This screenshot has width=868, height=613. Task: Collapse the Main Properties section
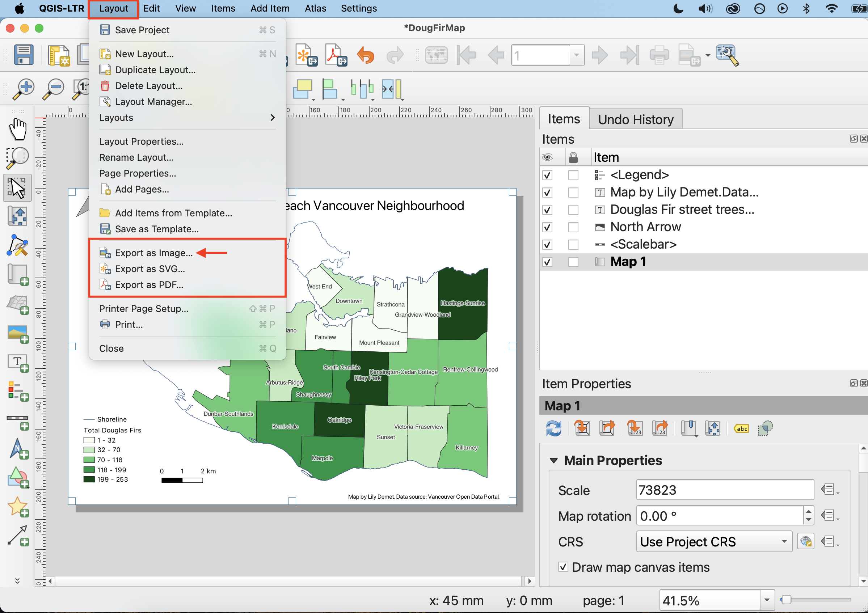(x=554, y=460)
